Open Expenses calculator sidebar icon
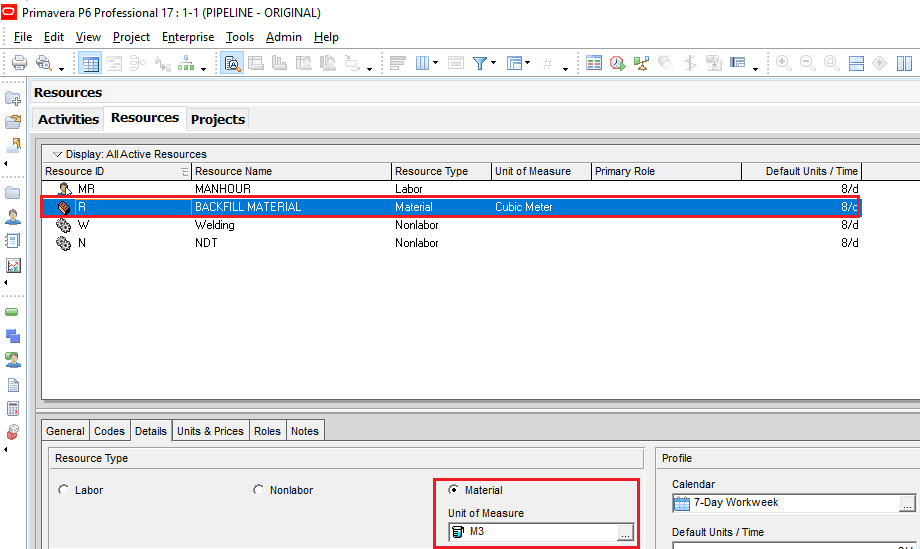This screenshot has height=549, width=920. coord(12,408)
